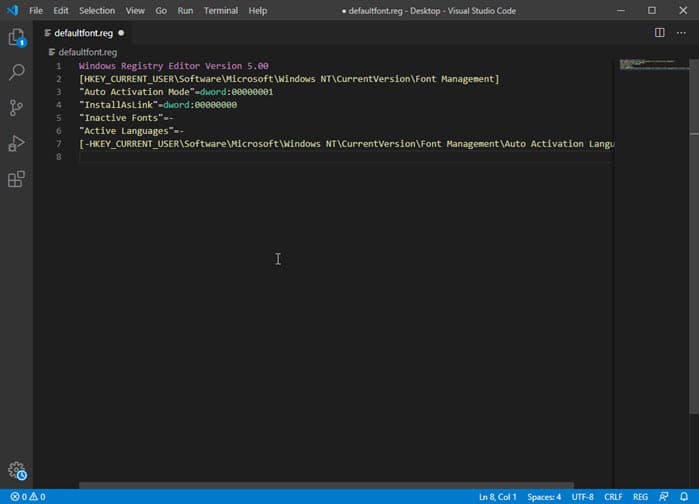Open problems panel via errors and warnings count
Screen dimensions: 699x504
tap(28, 496)
